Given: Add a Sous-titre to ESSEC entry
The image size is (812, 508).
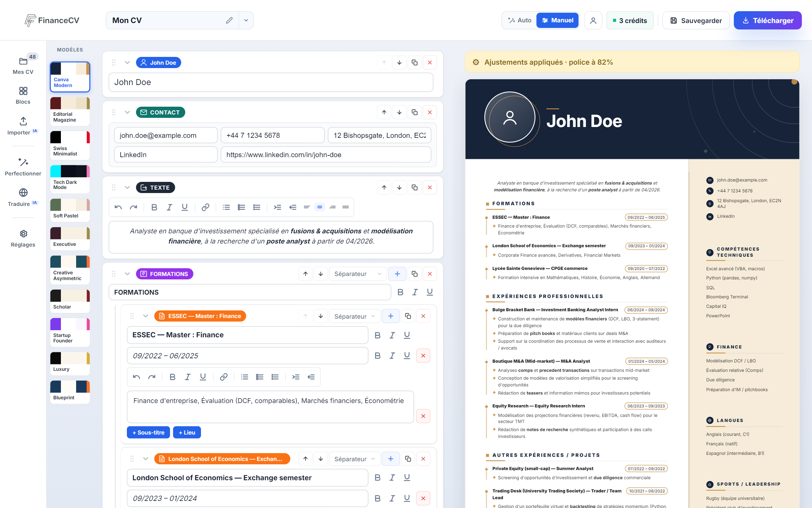Looking at the screenshot, I should point(148,432).
